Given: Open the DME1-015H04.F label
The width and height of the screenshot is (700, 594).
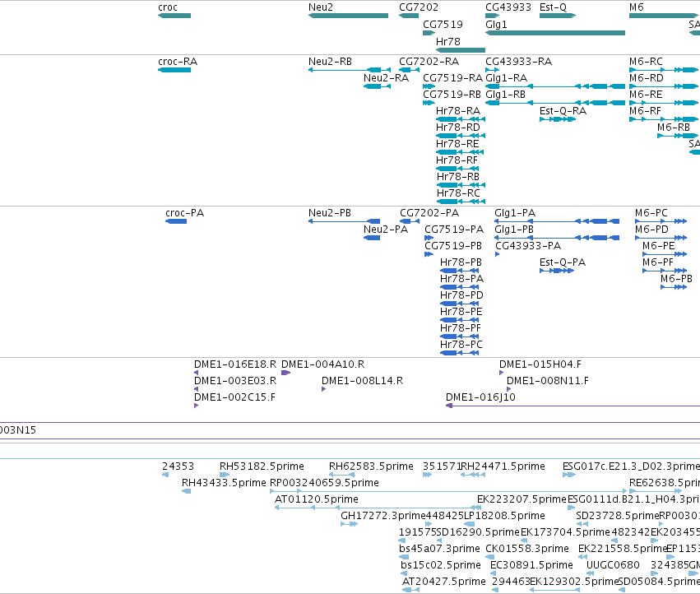Looking at the screenshot, I should (x=540, y=364).
